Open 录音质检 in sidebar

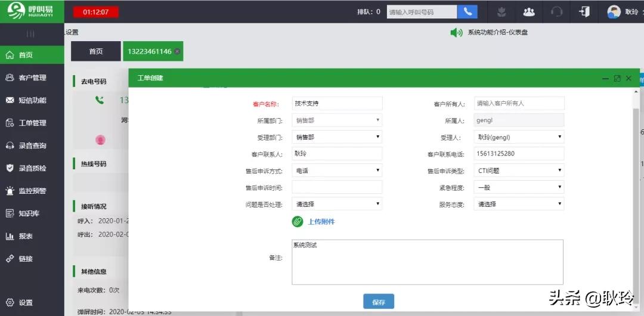[32, 168]
